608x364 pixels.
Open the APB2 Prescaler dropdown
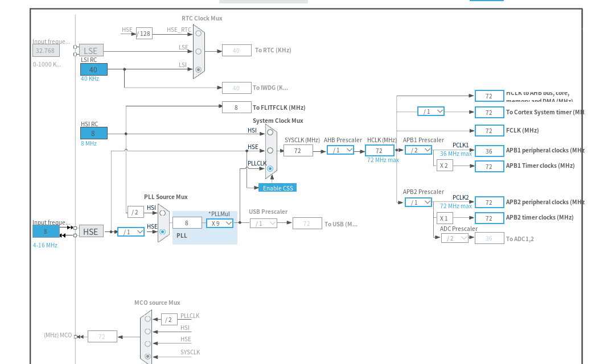coord(418,202)
